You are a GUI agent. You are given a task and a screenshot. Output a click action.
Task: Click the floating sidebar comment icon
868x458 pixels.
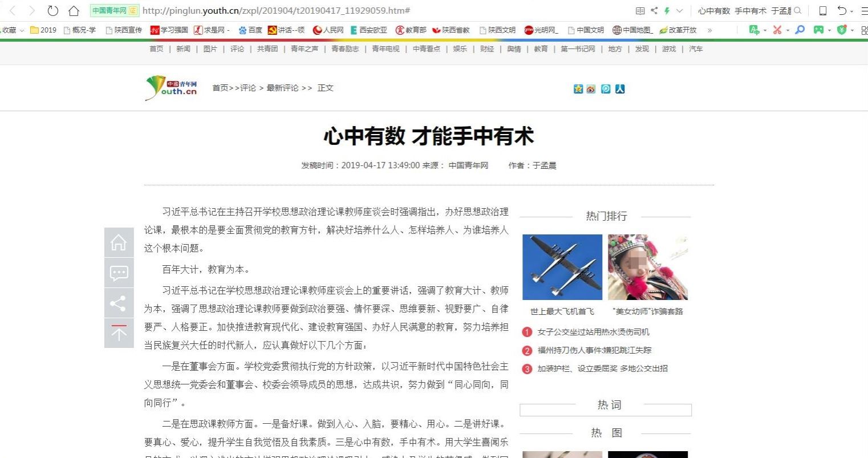119,273
